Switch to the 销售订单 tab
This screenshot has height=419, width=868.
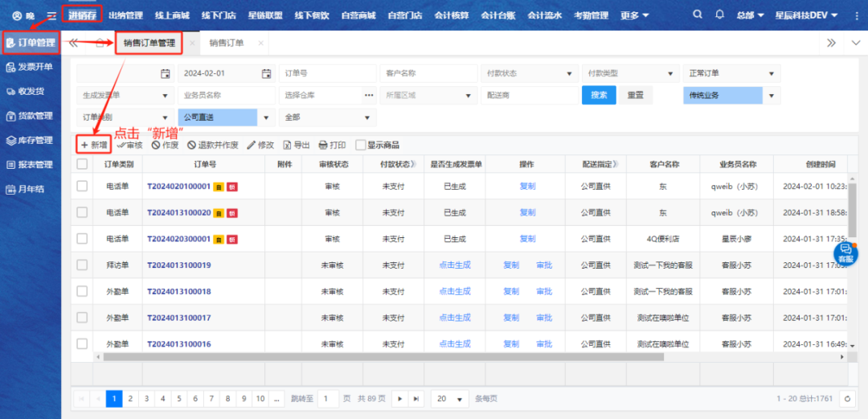227,43
